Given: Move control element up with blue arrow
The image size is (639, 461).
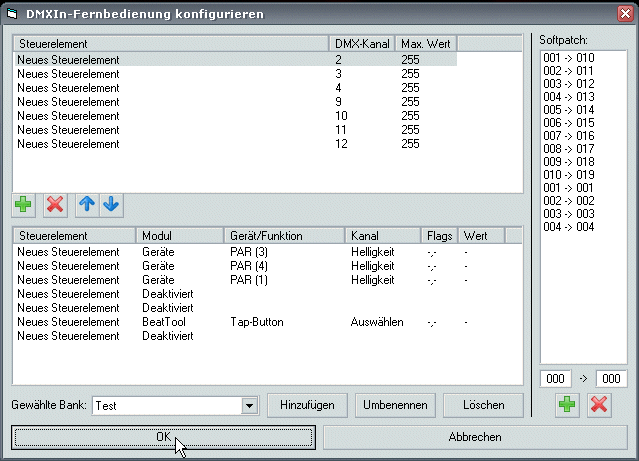Looking at the screenshot, I should tap(87, 204).
